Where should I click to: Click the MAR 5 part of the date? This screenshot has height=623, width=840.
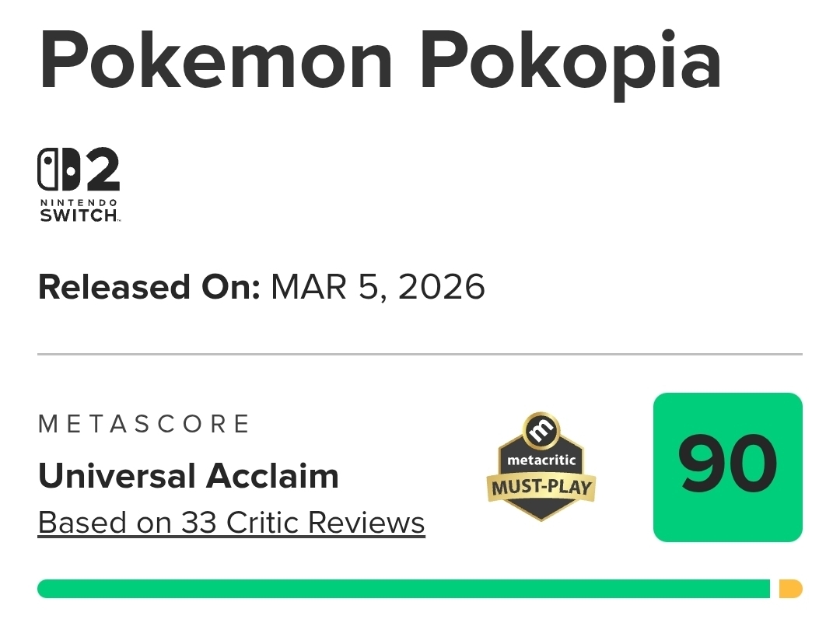[328, 287]
